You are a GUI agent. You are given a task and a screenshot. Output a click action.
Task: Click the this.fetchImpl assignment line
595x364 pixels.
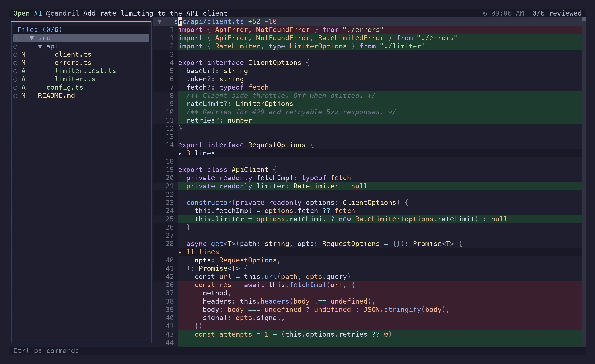tap(380, 211)
